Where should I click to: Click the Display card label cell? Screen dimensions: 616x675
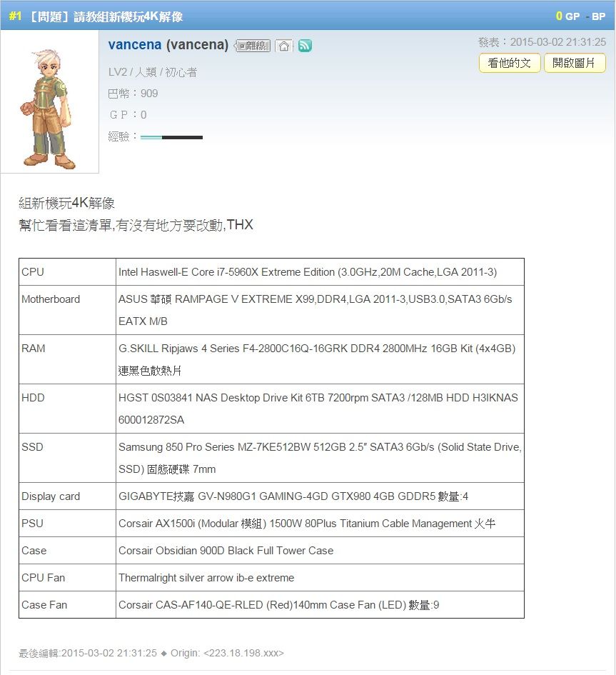coord(67,496)
